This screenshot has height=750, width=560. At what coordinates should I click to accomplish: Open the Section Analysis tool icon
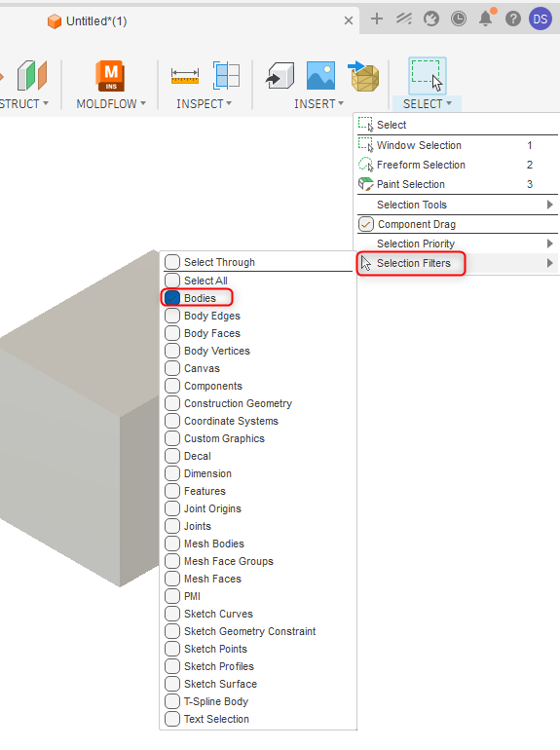226,76
